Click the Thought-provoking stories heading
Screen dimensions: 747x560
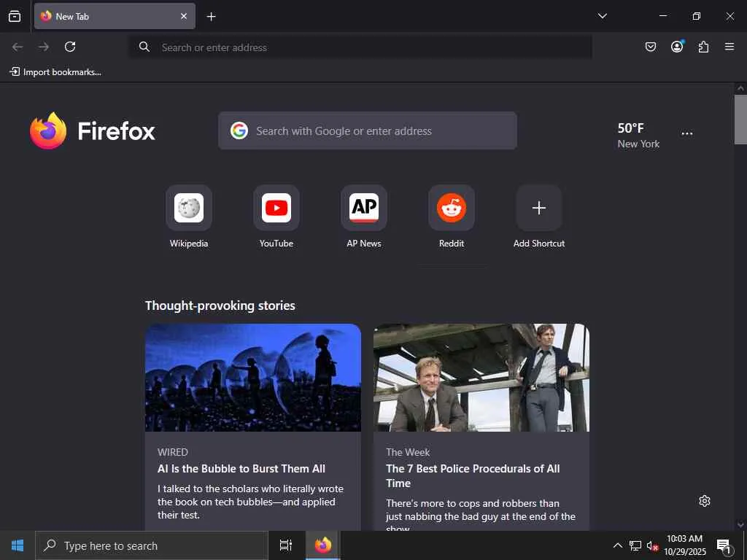click(220, 306)
